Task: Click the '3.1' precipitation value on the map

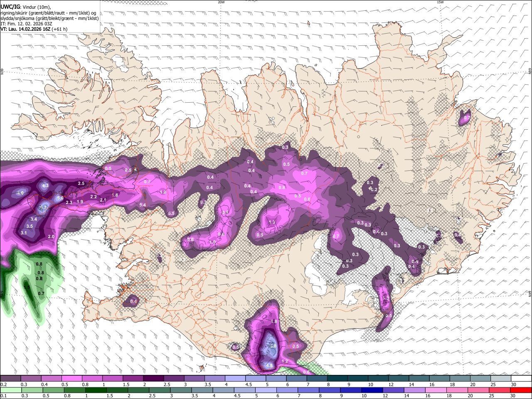Action: click(x=24, y=233)
